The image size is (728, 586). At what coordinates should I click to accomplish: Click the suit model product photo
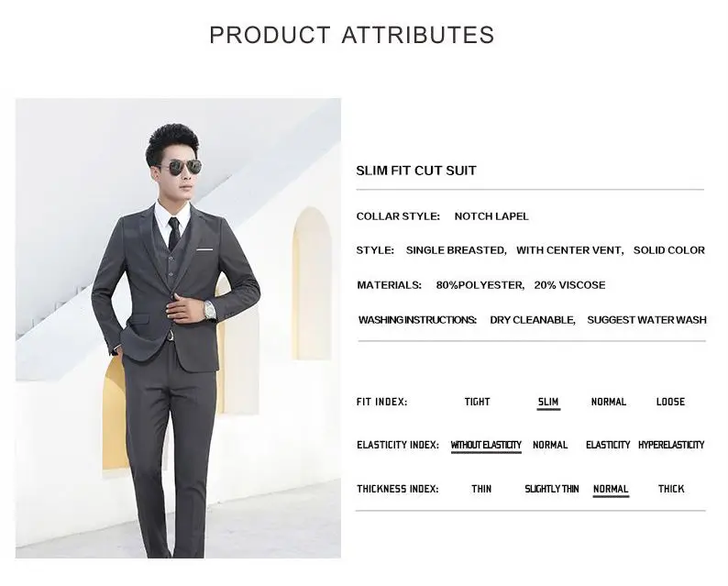pos(178,327)
